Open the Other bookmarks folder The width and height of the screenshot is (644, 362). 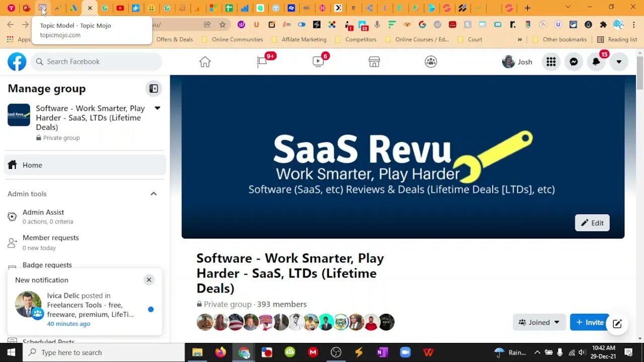point(559,39)
